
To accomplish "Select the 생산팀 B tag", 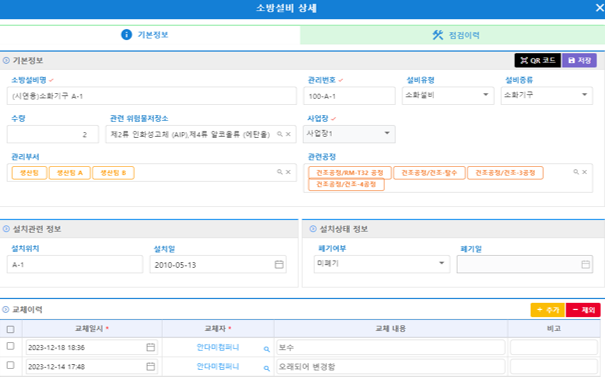I will (113, 173).
